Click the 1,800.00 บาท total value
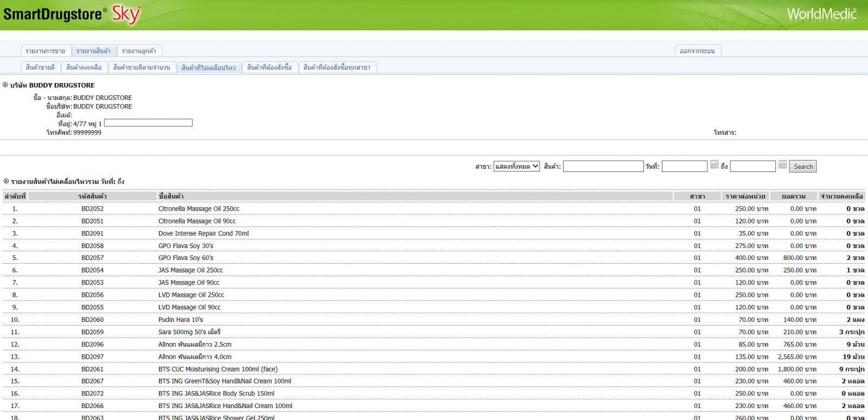This screenshot has height=420, width=868. [797, 369]
